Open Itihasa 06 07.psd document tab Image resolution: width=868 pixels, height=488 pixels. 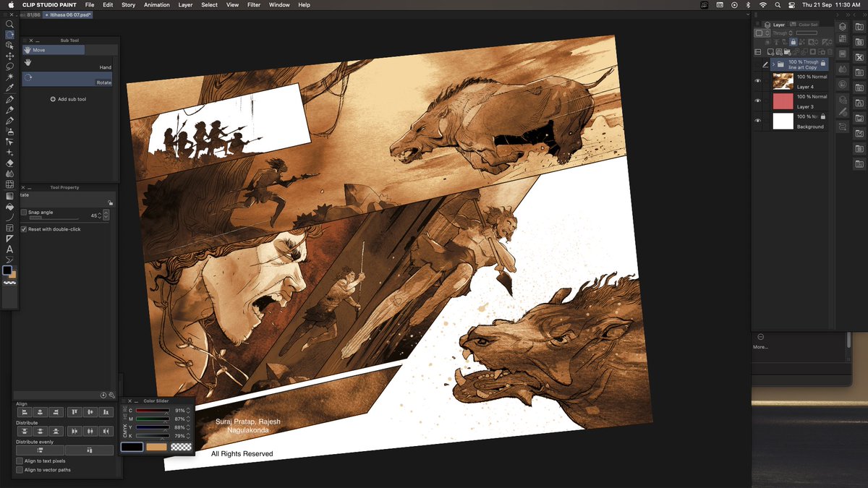point(69,14)
